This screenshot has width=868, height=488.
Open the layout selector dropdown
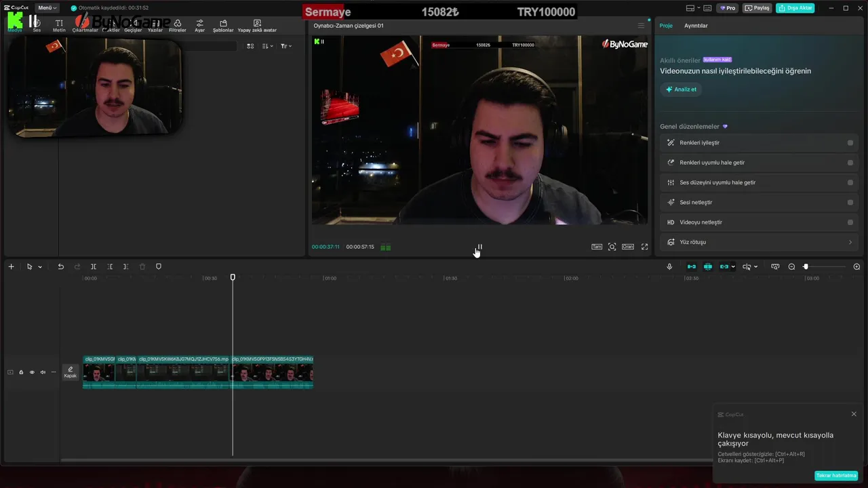[693, 8]
